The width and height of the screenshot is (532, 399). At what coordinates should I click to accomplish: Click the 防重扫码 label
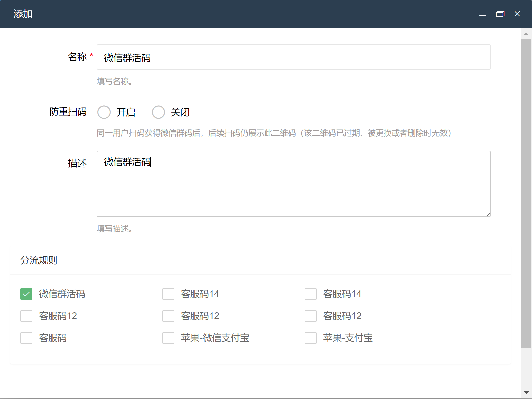pyautogui.click(x=68, y=112)
